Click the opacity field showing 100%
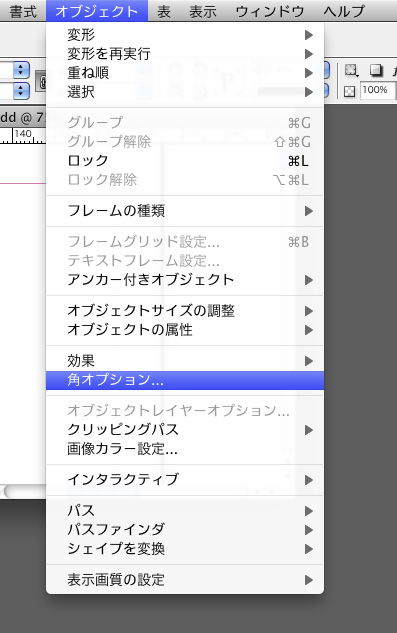This screenshot has width=397, height=633. tap(377, 90)
